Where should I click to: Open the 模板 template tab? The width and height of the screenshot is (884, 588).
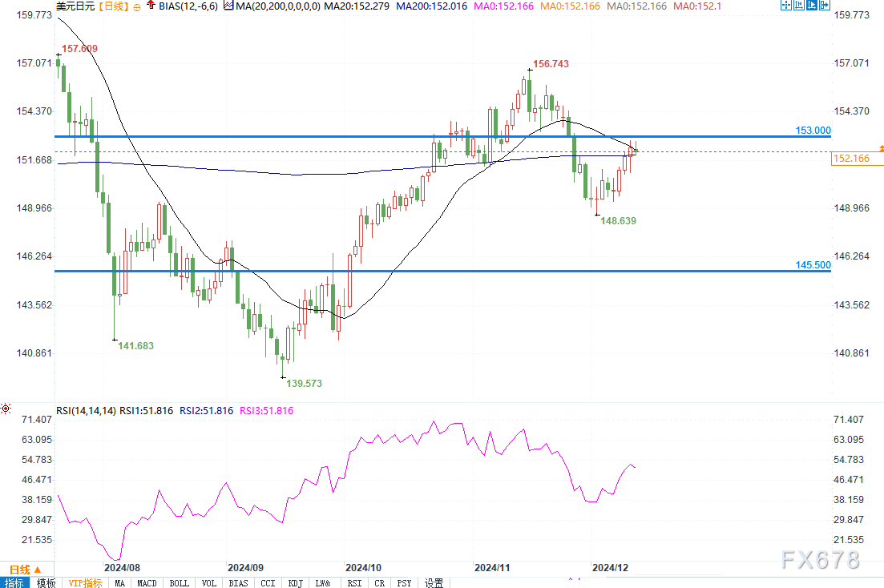(46, 582)
